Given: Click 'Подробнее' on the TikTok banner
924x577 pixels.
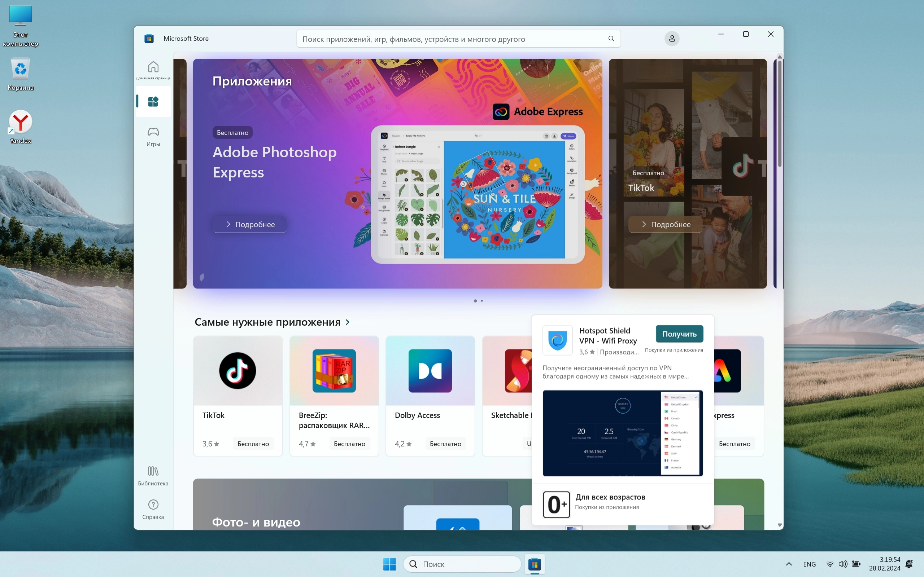Looking at the screenshot, I should (665, 224).
